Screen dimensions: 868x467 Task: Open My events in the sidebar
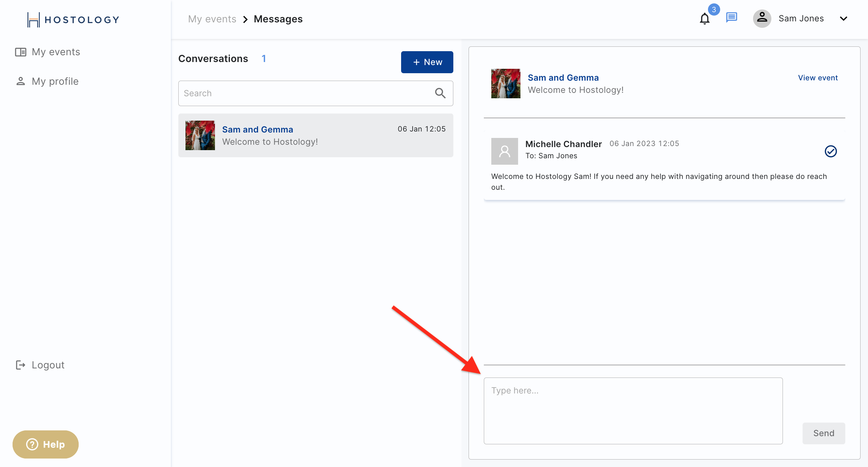(x=47, y=52)
